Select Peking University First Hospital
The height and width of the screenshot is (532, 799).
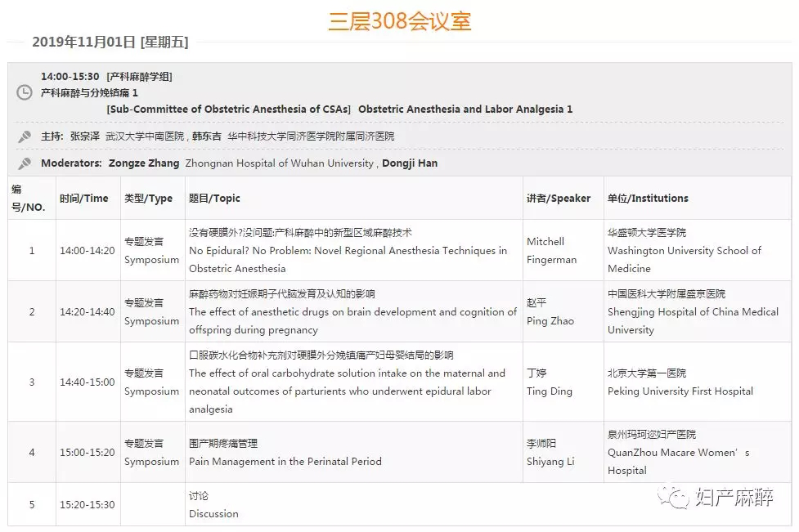click(680, 391)
